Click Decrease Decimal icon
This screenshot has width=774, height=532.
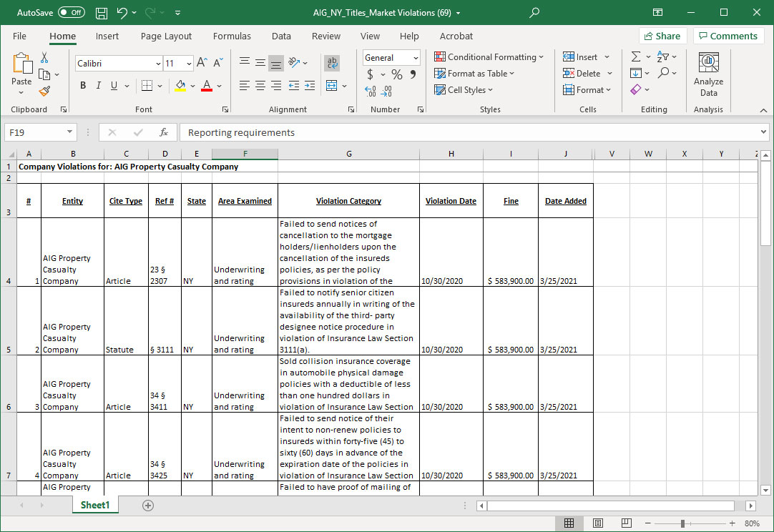pos(386,91)
